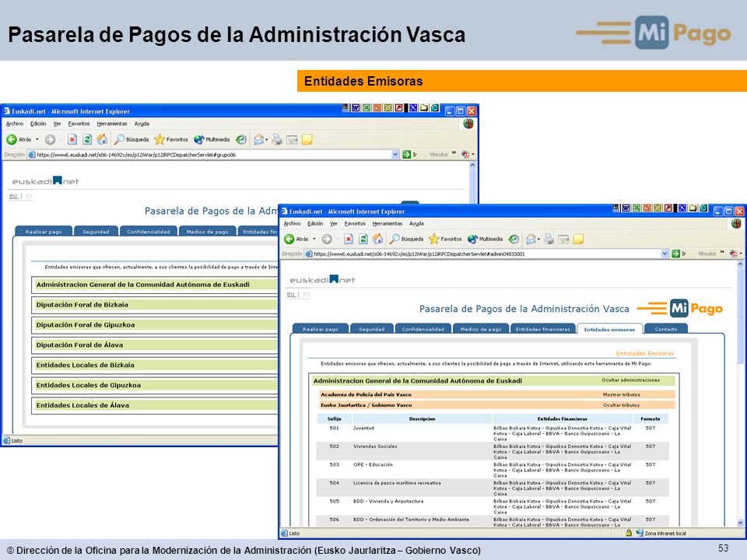Expand Diputación Foral de Gipuzkoa row
747x560 pixels.
(155, 325)
